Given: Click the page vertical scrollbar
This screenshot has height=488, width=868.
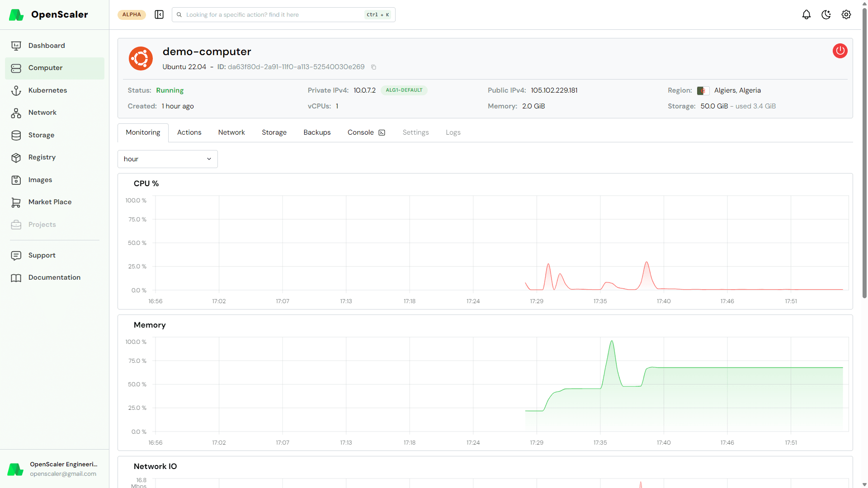Looking at the screenshot, I should point(864,154).
